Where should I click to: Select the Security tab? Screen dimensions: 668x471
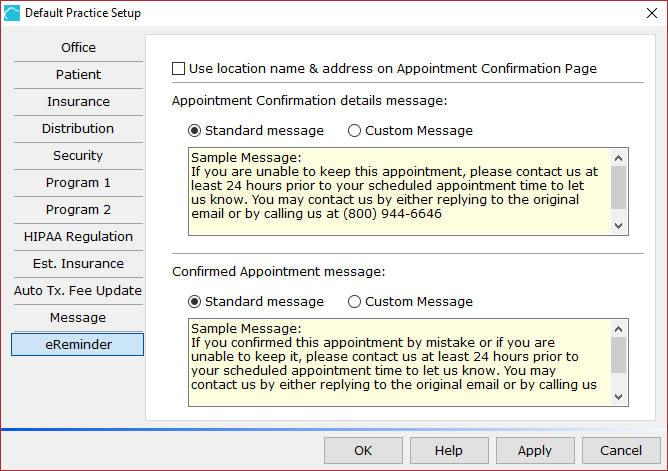78,156
